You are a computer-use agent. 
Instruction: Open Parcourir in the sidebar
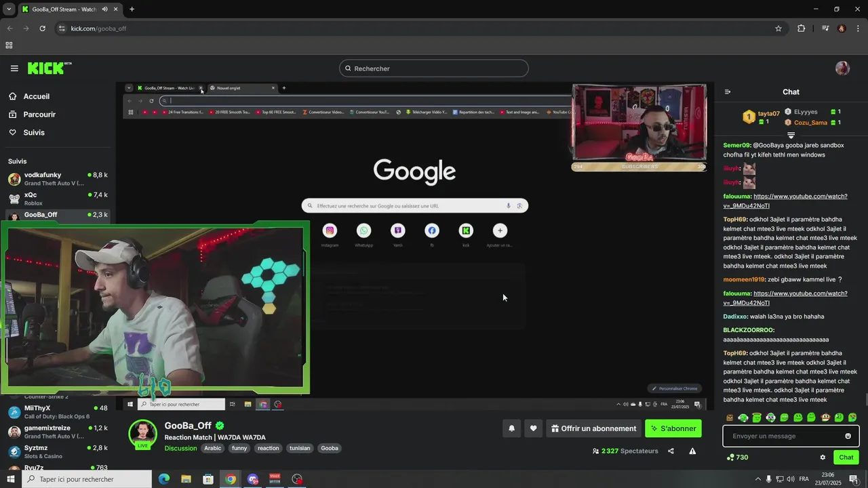[x=39, y=115]
